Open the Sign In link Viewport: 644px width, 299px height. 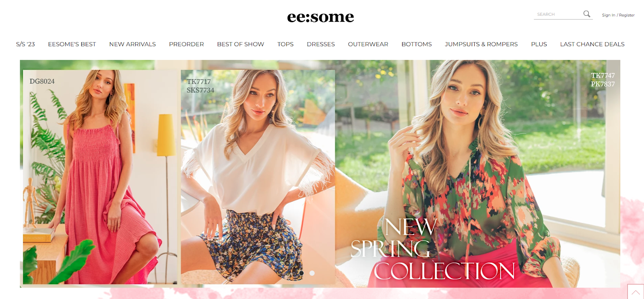pos(608,15)
